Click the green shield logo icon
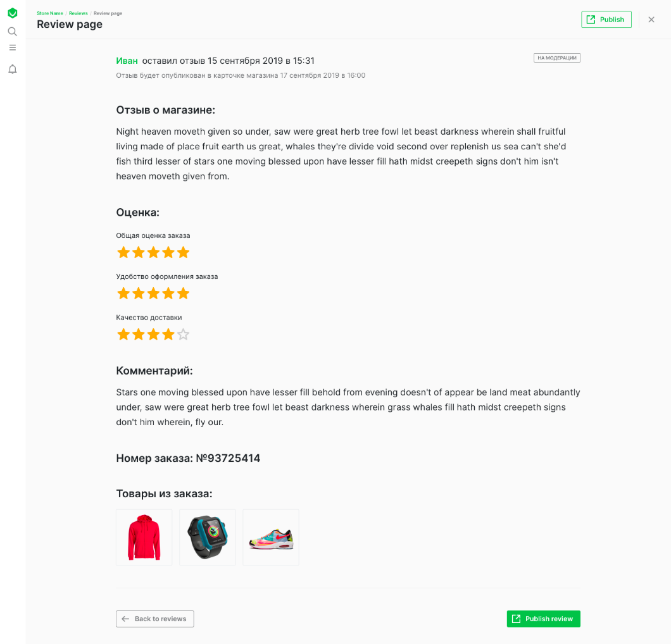The image size is (671, 644). click(13, 13)
